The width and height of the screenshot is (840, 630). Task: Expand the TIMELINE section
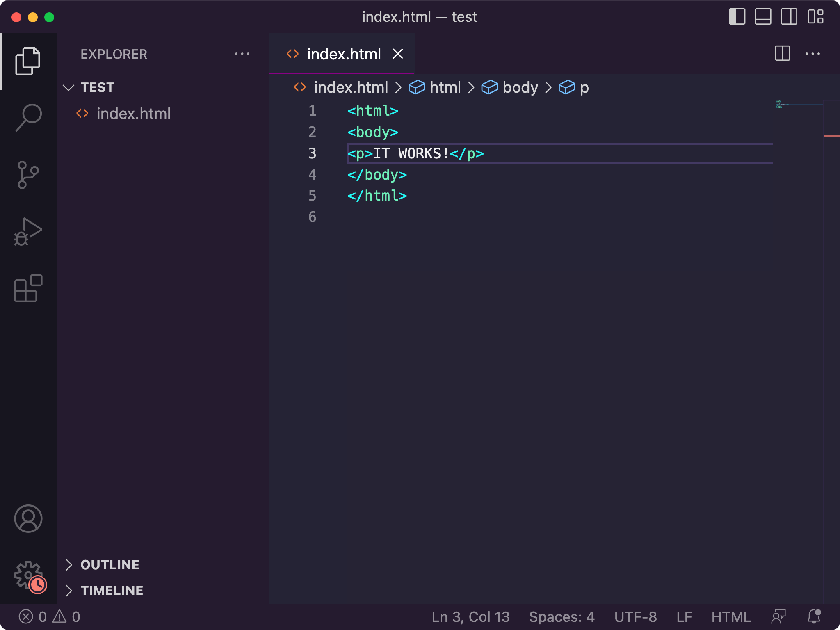(x=112, y=590)
